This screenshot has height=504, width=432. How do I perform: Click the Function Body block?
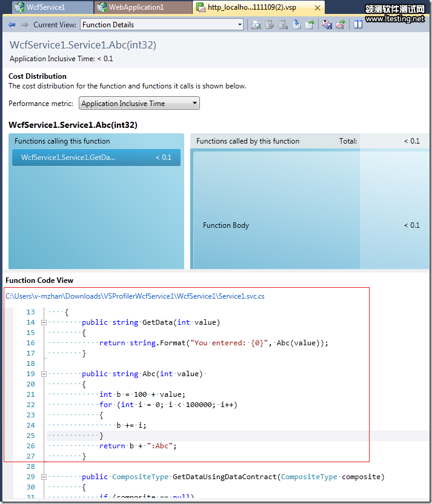(310, 210)
